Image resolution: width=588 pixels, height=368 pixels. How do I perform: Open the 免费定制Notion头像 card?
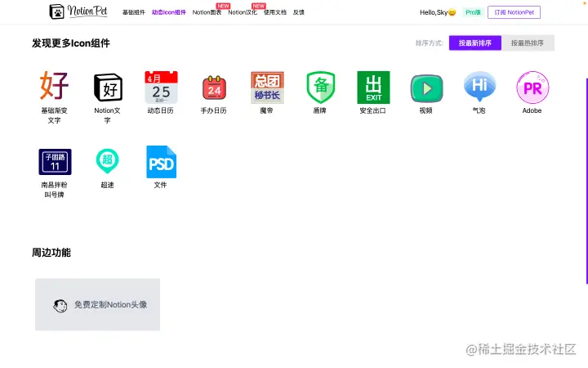tap(97, 304)
